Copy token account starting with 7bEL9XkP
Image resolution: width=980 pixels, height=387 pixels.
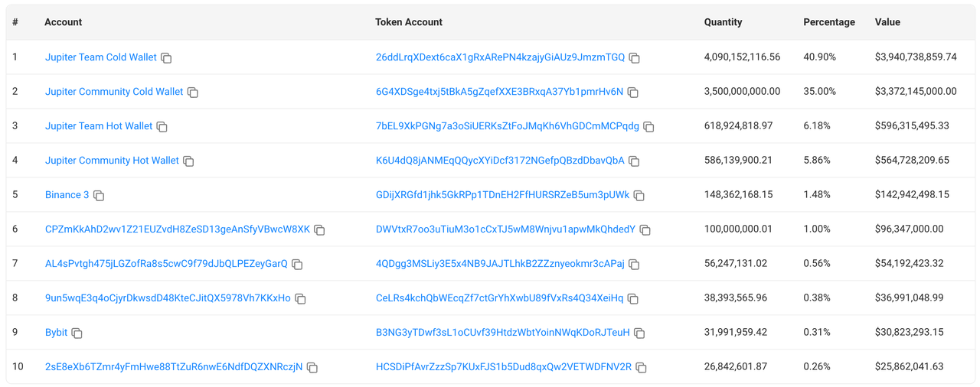click(x=649, y=127)
